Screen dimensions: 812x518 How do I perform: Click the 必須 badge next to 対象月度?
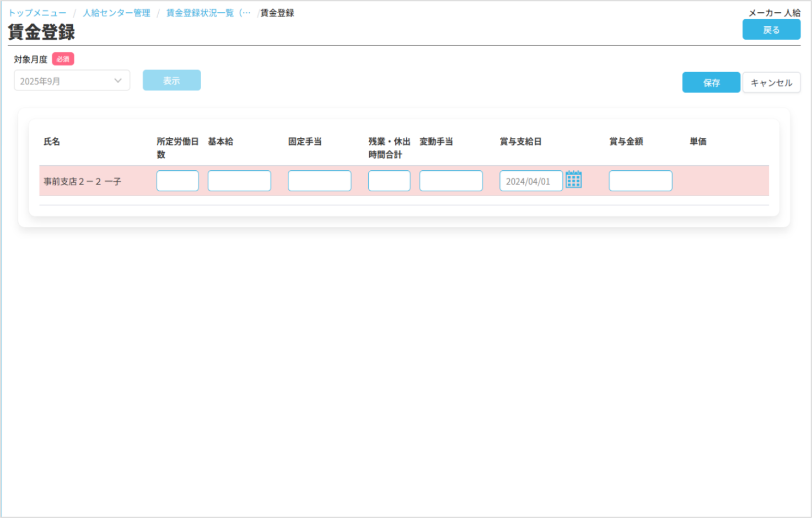point(63,59)
